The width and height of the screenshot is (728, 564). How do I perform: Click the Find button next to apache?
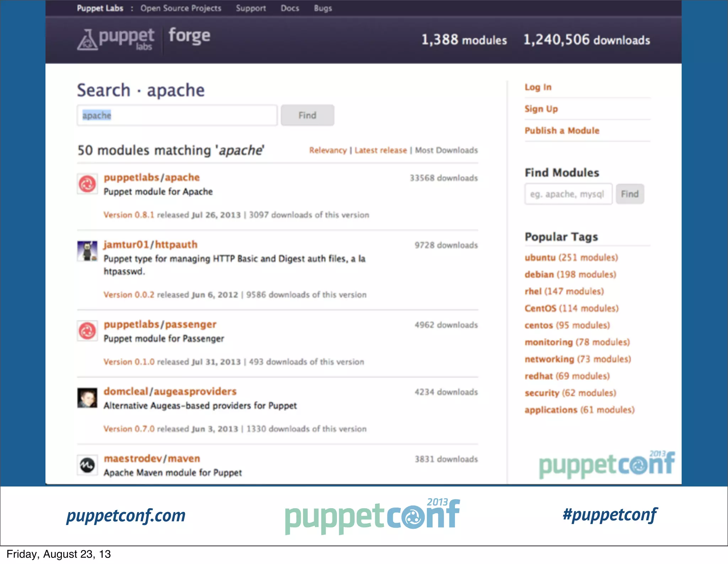307,115
